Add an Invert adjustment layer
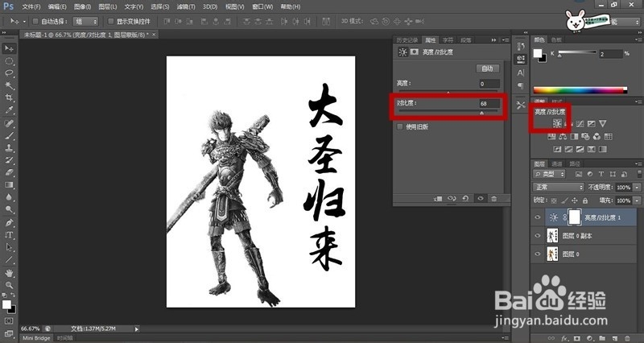The image size is (644, 343). (557, 149)
